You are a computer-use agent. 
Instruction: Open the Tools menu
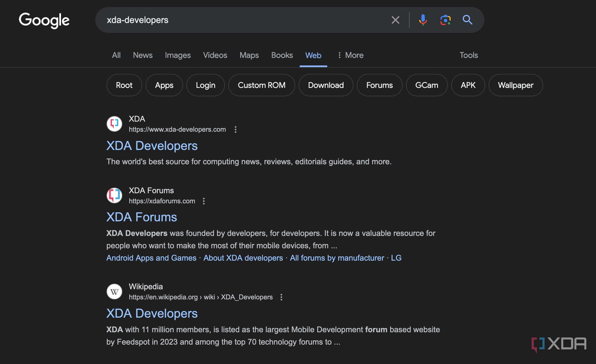(468, 55)
